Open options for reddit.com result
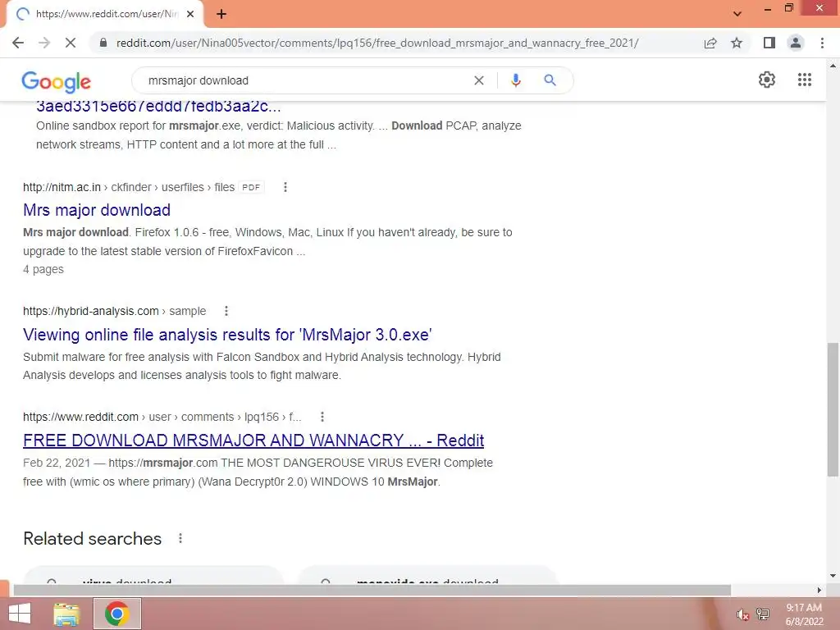 pyautogui.click(x=322, y=417)
